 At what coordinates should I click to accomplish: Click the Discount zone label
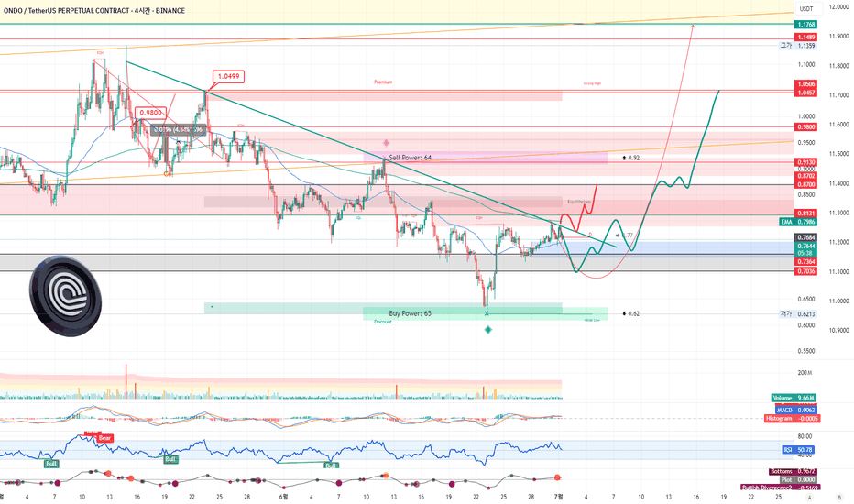(383, 322)
